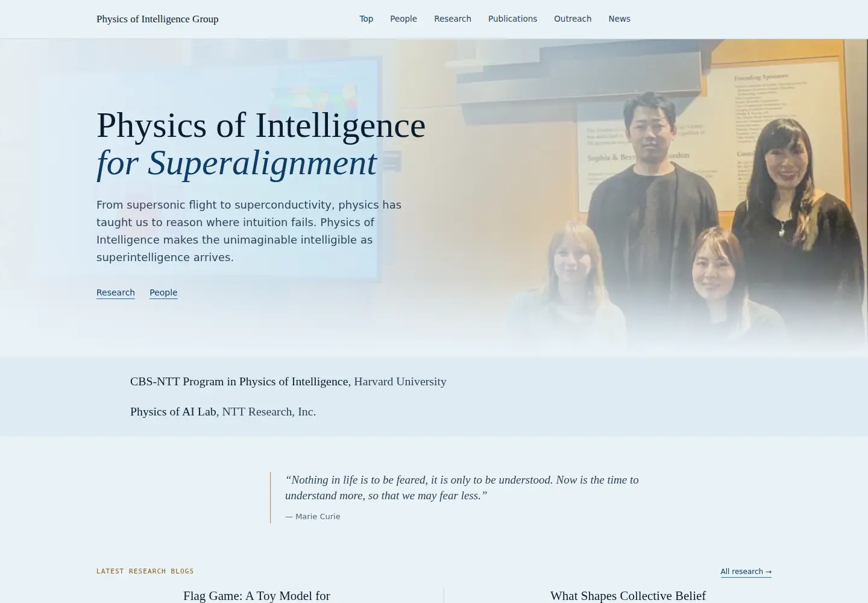868x603 pixels.
Task: Click the Physics of Intelligence Group site title
Action: [x=157, y=19]
